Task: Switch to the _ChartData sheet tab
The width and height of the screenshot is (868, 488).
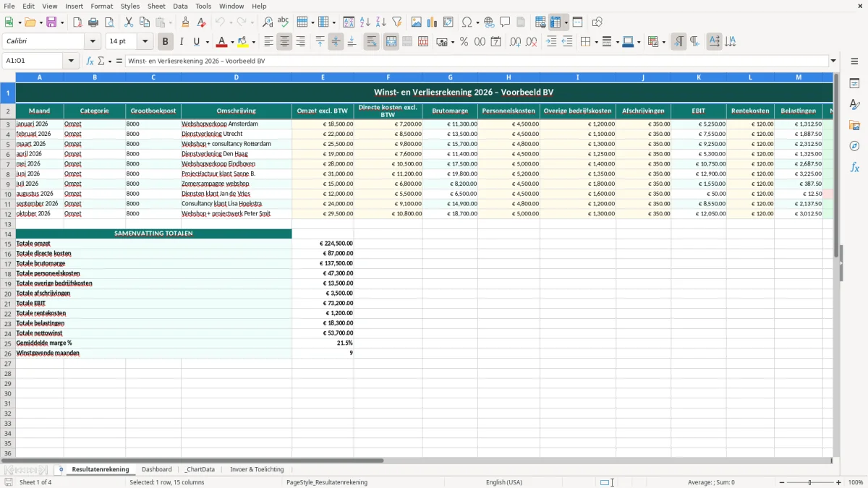Action: (x=200, y=469)
